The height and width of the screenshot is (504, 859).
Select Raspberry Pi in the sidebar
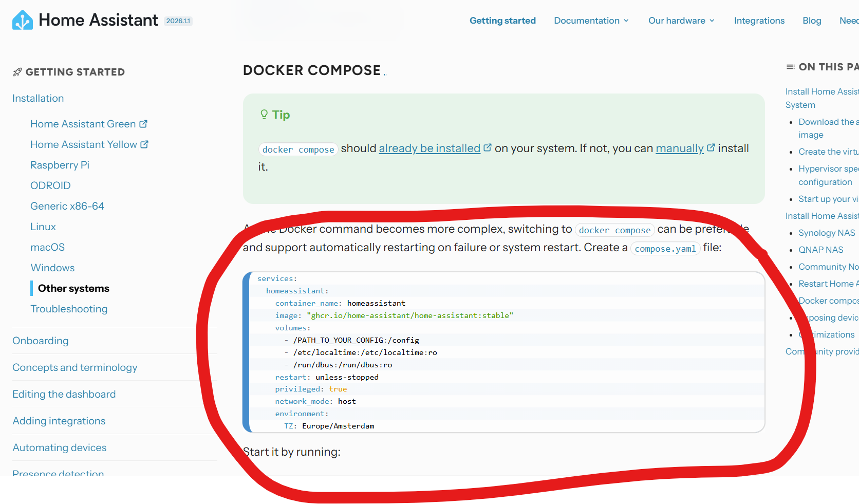coord(60,165)
